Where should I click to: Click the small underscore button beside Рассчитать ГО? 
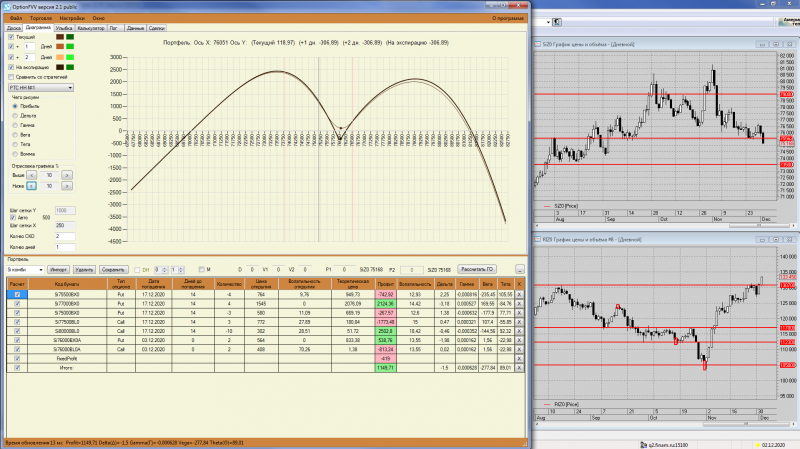click(x=519, y=269)
